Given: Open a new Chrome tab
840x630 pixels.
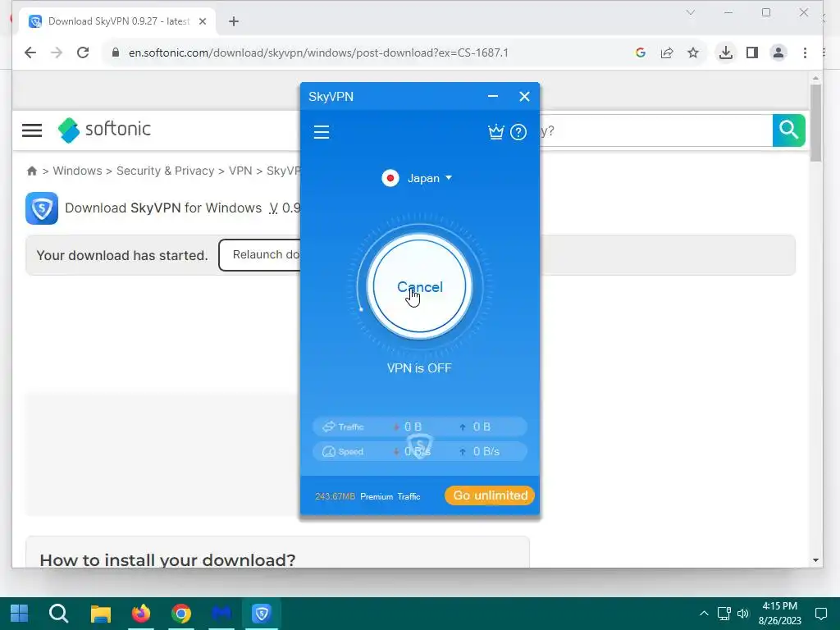Looking at the screenshot, I should tap(234, 21).
